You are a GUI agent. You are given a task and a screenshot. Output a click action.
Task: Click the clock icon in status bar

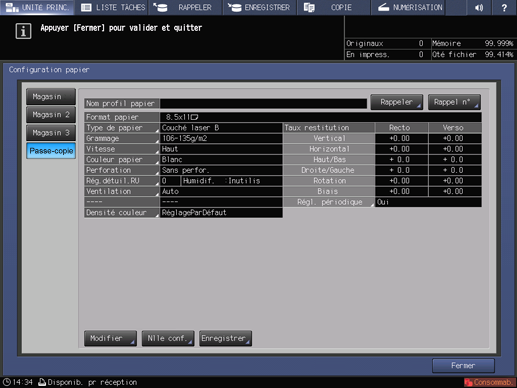pyautogui.click(x=6, y=382)
